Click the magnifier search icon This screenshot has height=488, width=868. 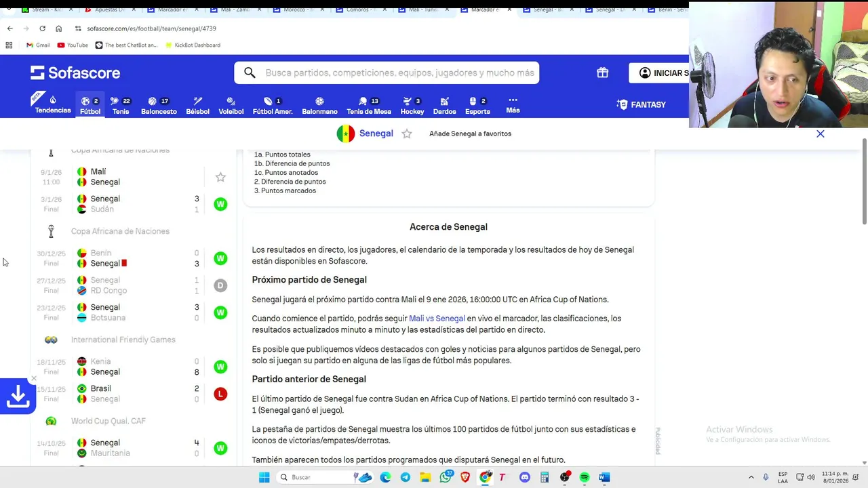pos(250,73)
